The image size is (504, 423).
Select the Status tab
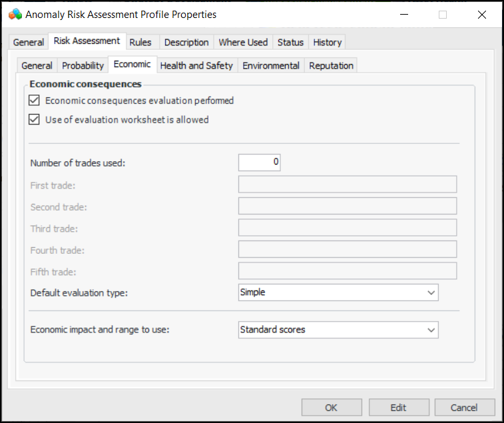click(x=290, y=42)
